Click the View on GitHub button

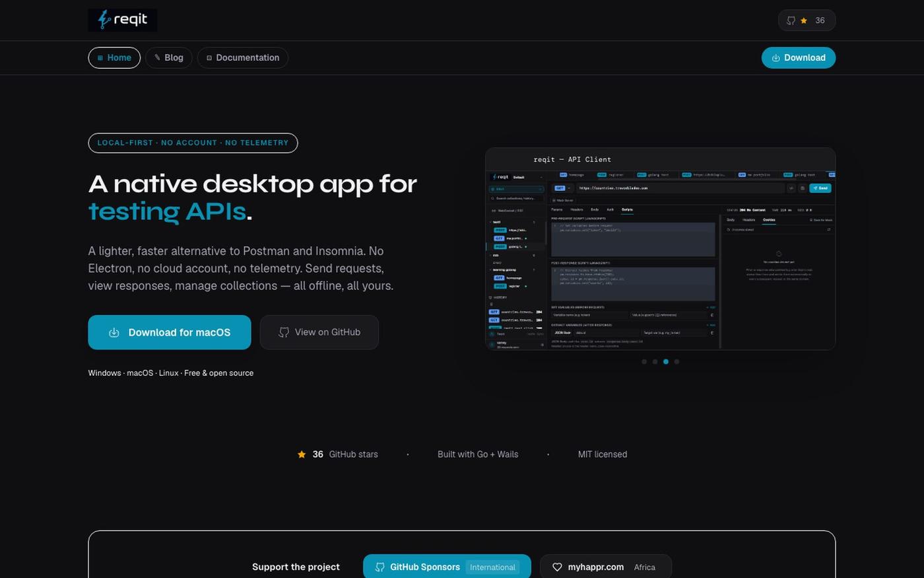319,332
